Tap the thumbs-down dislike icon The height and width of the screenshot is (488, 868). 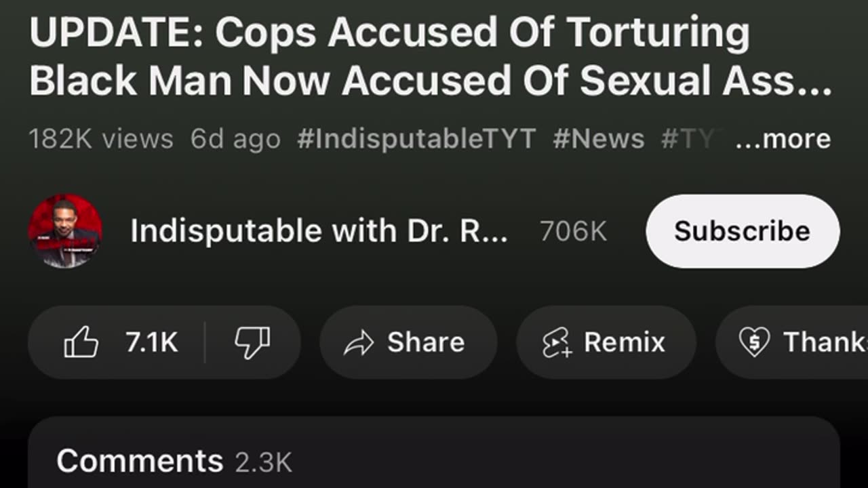(252, 342)
